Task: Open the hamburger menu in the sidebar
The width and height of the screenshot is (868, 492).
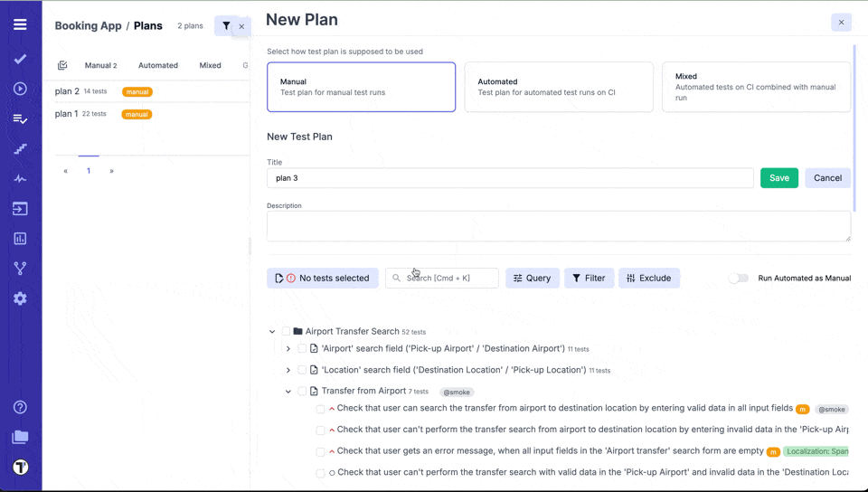Action: point(20,24)
